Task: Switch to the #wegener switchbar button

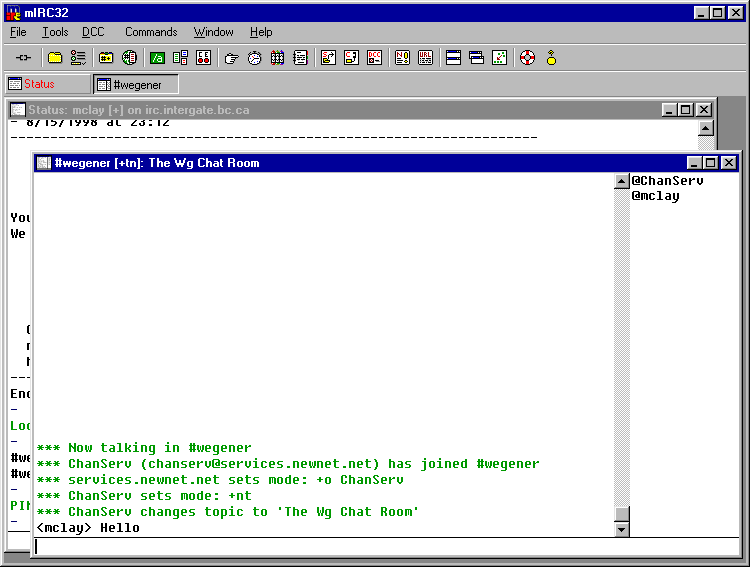Action: click(136, 85)
